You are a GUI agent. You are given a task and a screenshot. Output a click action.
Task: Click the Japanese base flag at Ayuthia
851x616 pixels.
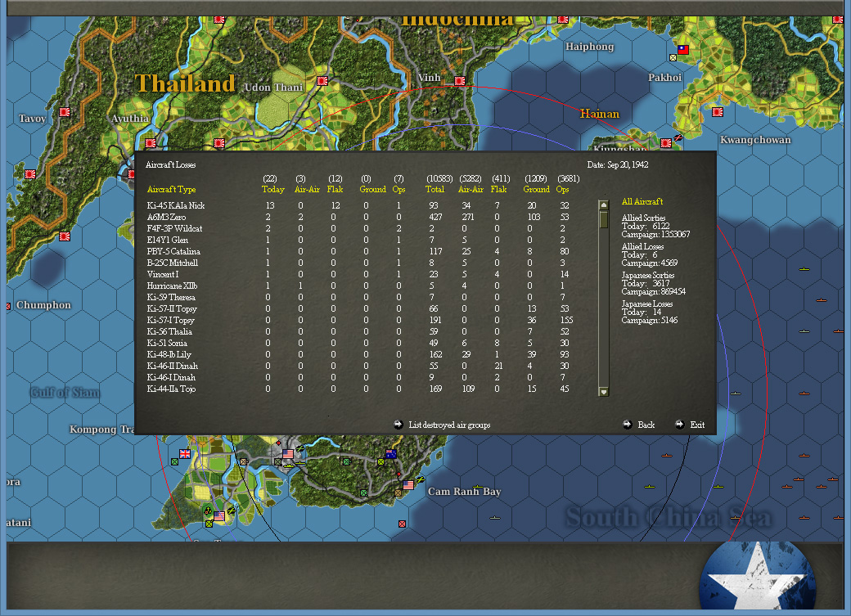tap(151, 143)
